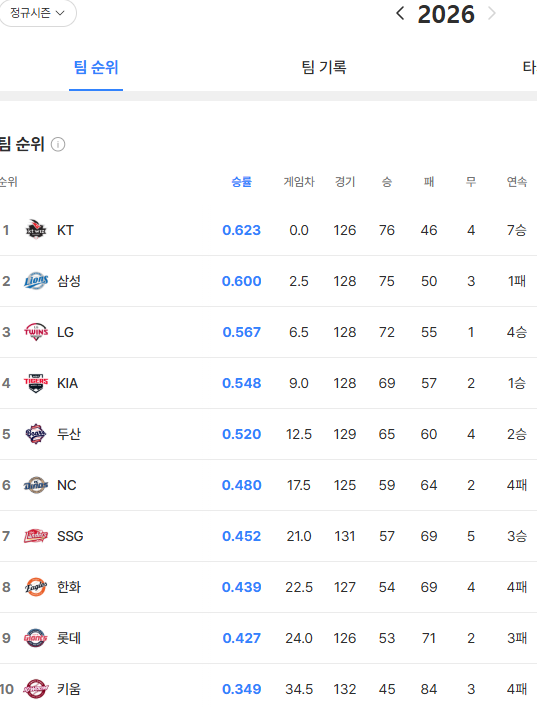Click LG's winning rate 0.567
537x708 pixels.
click(x=241, y=332)
